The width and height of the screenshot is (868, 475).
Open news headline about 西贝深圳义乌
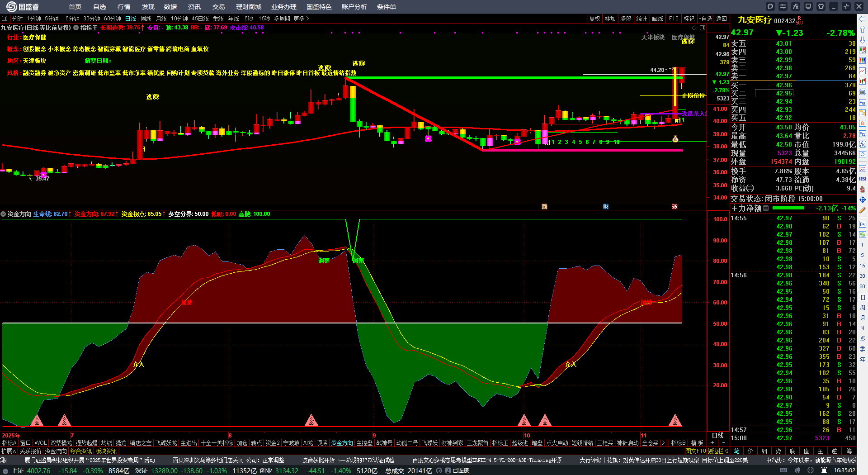[x=228, y=460]
